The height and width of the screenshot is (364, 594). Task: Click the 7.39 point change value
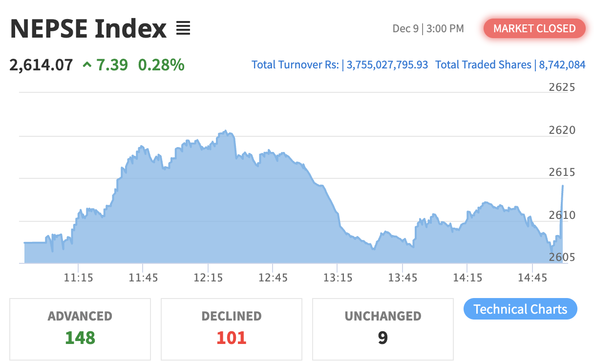tap(112, 64)
